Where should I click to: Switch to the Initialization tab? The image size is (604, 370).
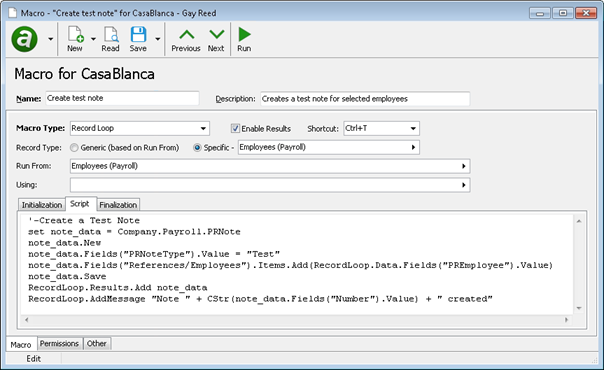(x=42, y=205)
